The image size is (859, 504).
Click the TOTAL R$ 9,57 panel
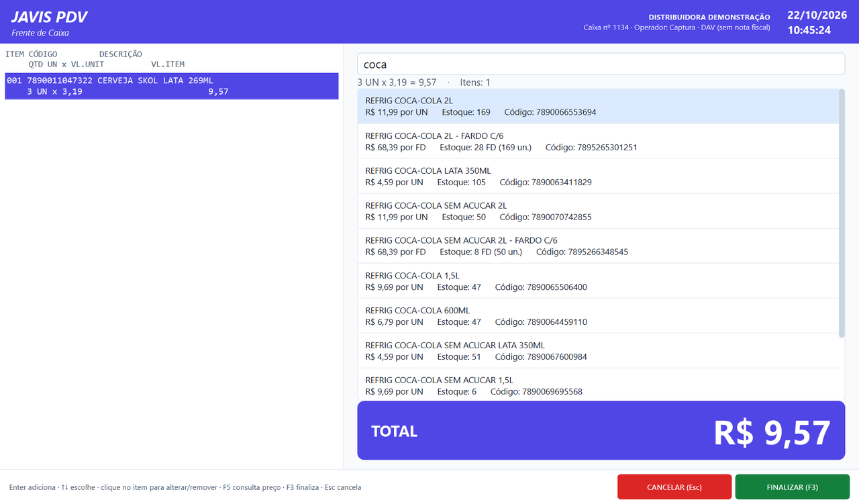pos(601,431)
